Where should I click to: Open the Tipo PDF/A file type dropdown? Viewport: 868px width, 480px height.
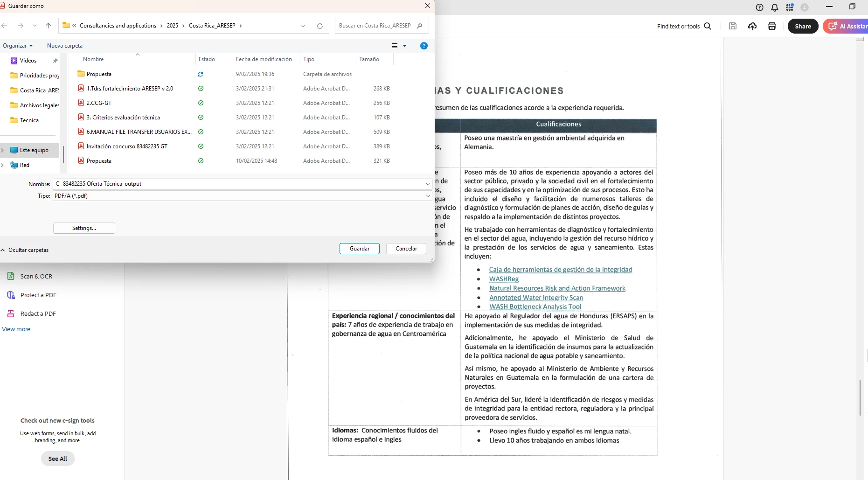(x=242, y=196)
